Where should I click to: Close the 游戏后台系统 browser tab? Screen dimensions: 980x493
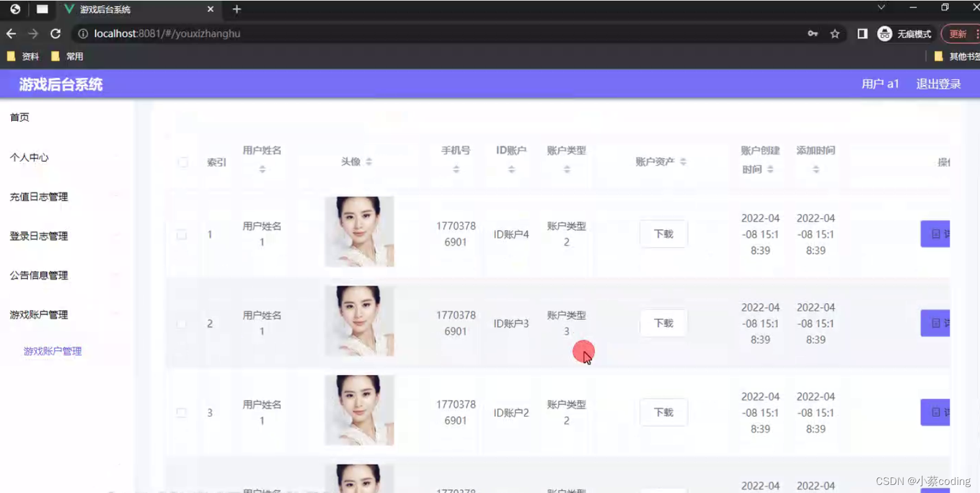coord(210,9)
